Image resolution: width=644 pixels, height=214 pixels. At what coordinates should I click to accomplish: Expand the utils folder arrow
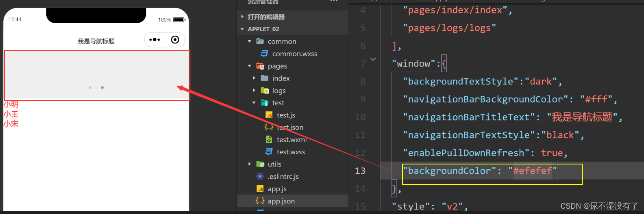[x=250, y=164]
